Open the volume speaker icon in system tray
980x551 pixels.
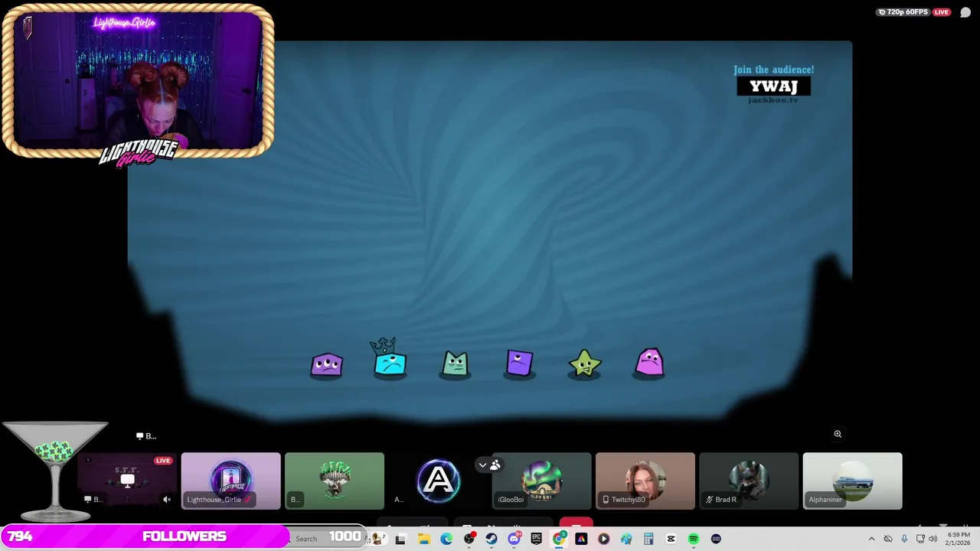click(933, 539)
